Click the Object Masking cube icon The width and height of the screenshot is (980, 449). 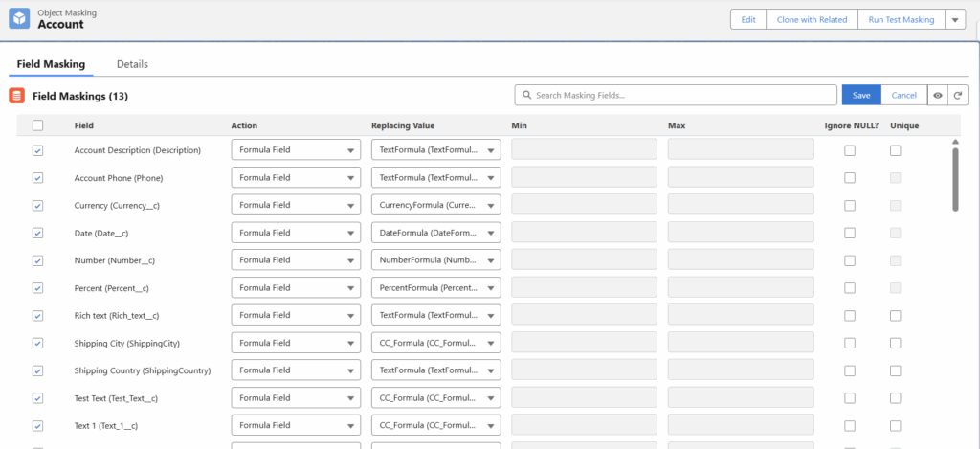(19, 19)
